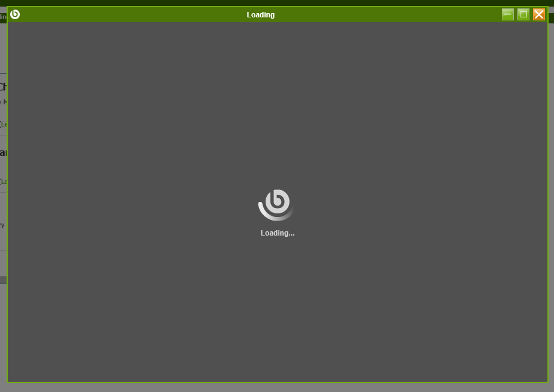Maximize the Loading window
This screenshot has width=554, height=392.
tap(523, 14)
